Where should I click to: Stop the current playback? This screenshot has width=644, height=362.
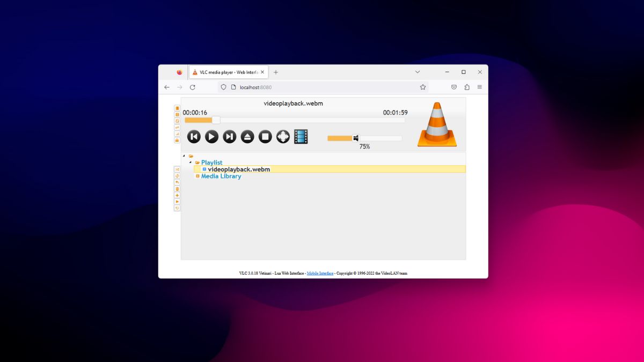point(265,136)
